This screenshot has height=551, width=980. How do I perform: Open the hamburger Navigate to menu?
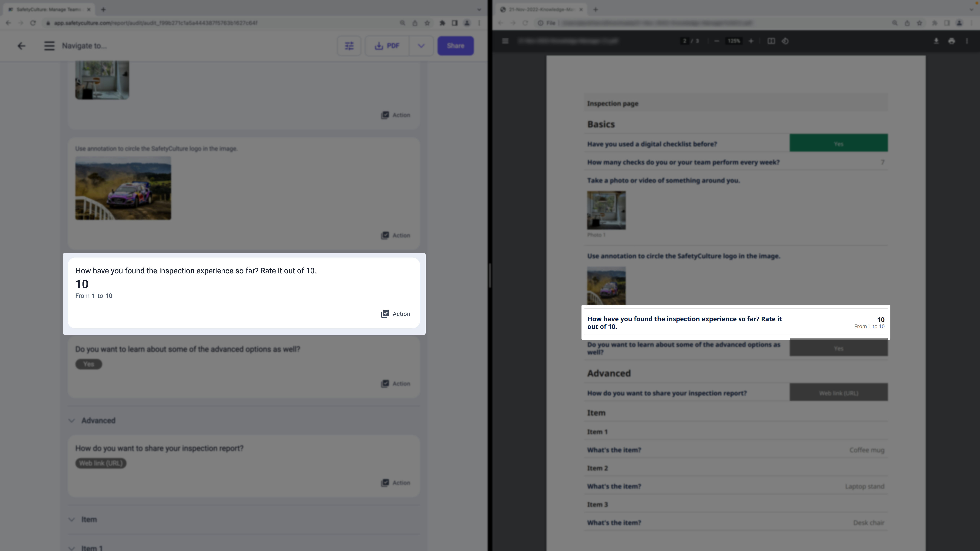point(49,46)
